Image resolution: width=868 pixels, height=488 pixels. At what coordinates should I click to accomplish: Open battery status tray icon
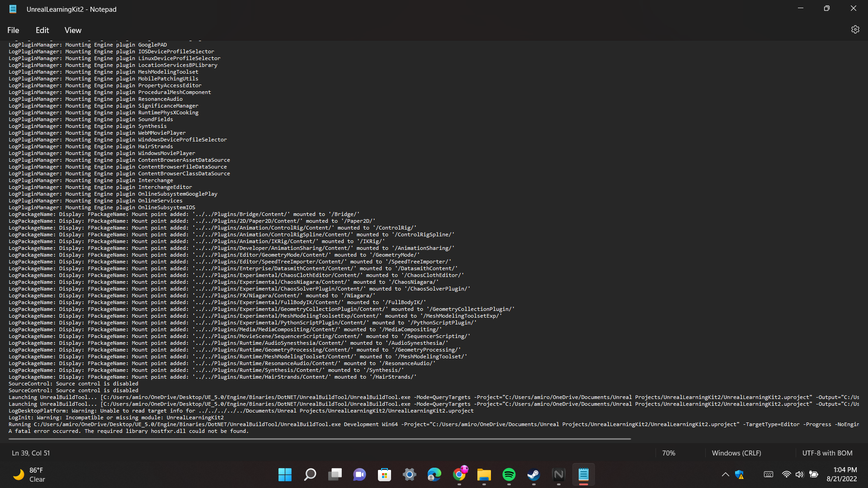tap(814, 474)
